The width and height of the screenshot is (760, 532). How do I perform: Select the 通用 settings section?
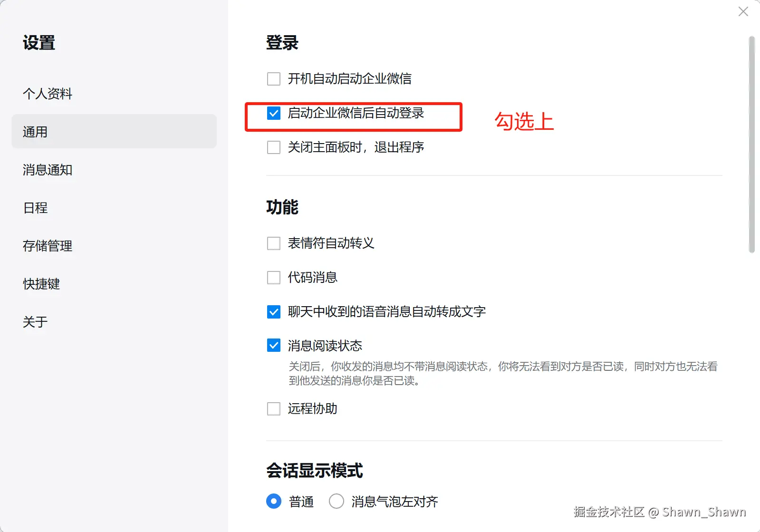114,131
